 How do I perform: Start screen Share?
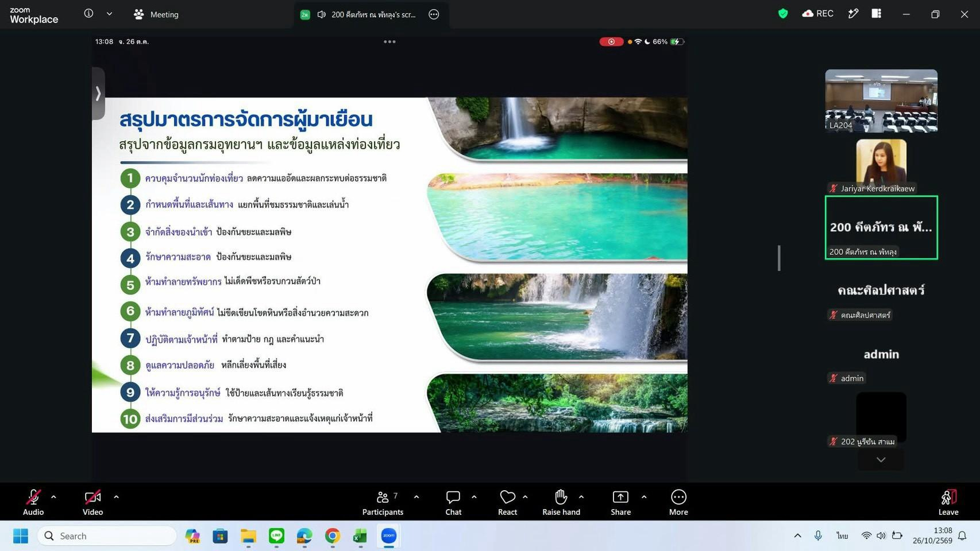tap(620, 503)
